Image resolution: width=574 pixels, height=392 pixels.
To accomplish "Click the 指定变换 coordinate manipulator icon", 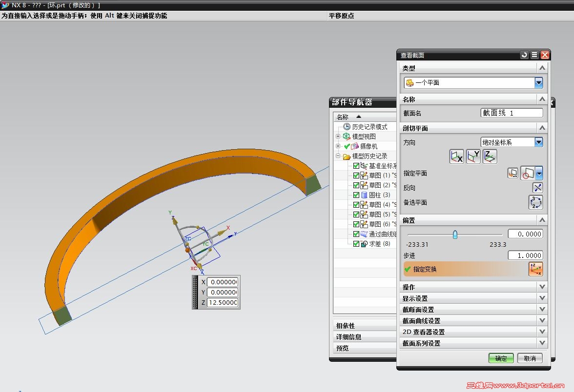I will coord(535,269).
